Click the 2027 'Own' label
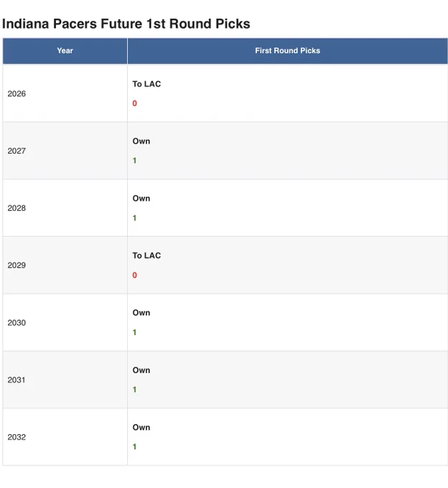 pos(141,141)
